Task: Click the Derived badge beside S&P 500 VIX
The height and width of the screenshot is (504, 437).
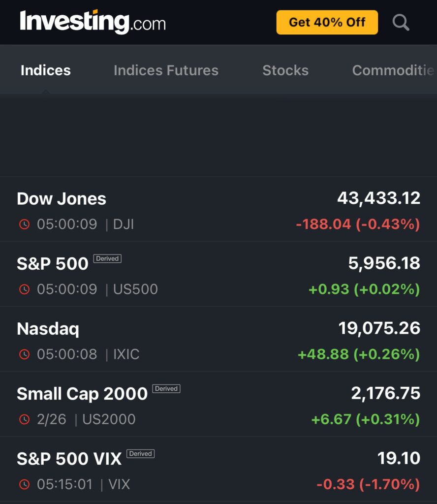Action: pyautogui.click(x=140, y=453)
